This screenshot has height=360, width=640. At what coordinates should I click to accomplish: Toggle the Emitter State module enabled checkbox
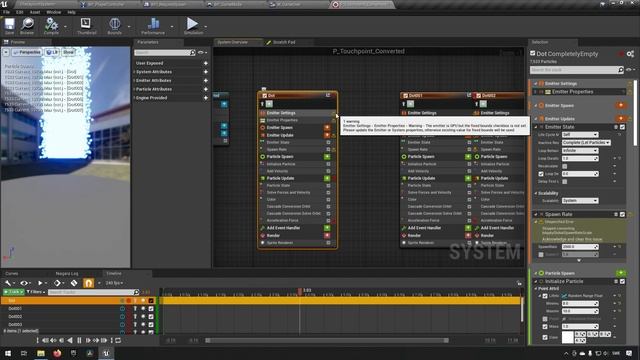tap(622, 127)
